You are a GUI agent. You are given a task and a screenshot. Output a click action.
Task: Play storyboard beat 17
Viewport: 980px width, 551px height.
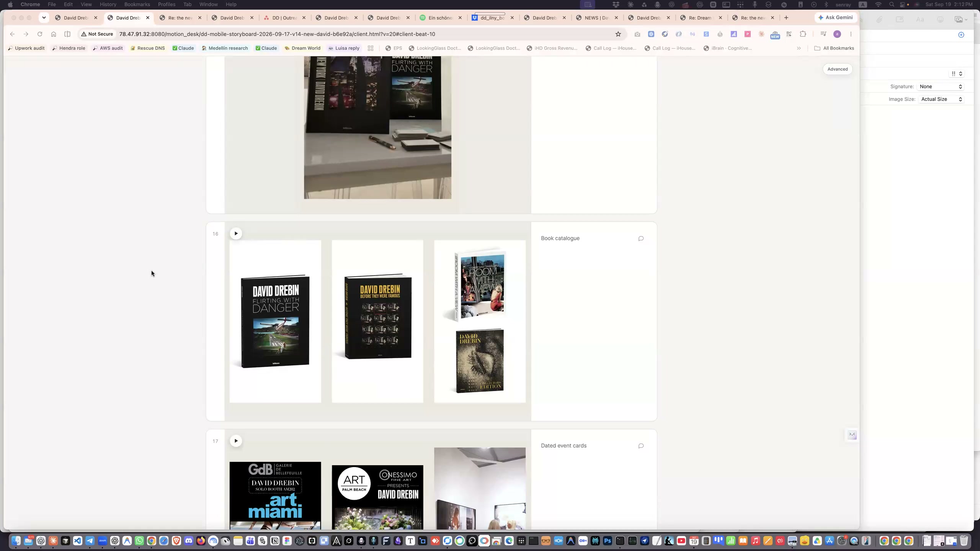click(x=236, y=441)
